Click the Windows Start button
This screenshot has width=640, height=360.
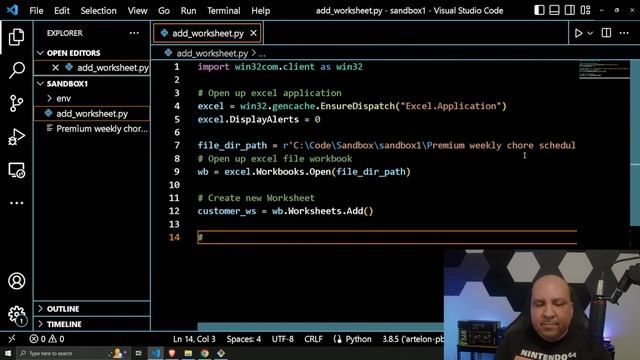pyautogui.click(x=8, y=353)
